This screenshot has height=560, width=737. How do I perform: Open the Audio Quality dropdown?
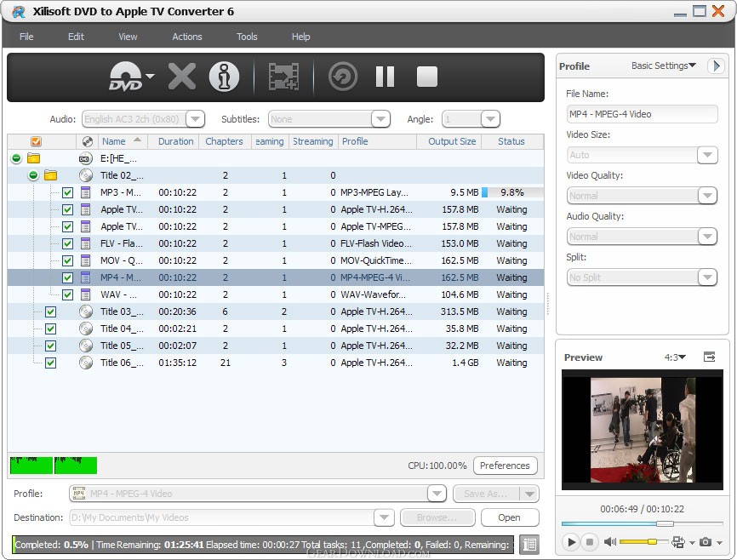tap(707, 237)
